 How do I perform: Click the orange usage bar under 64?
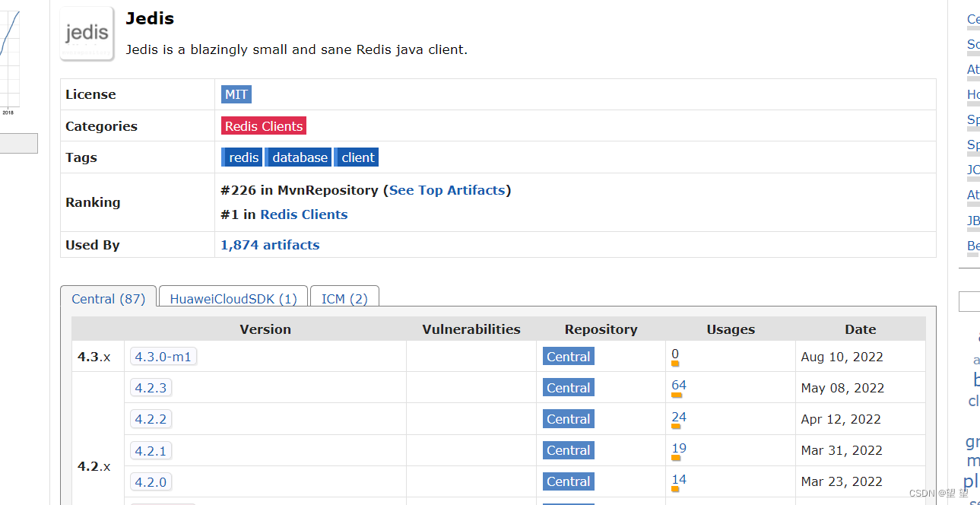[x=676, y=395]
